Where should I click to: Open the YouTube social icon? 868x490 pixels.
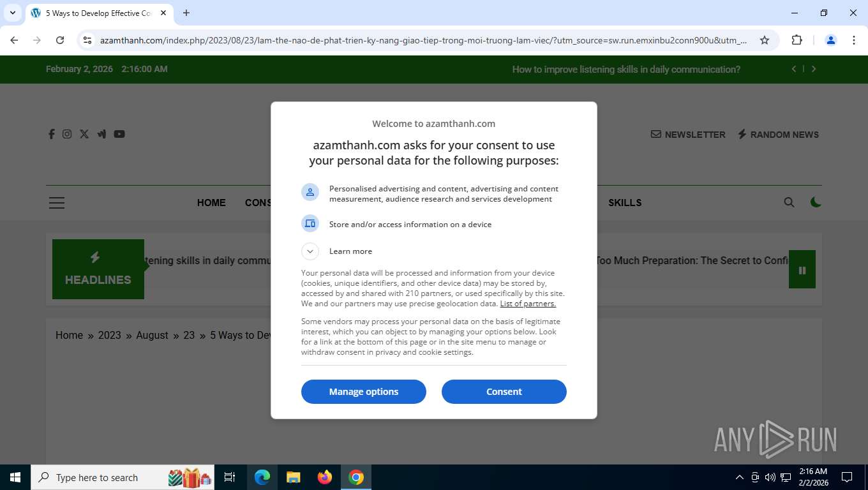coord(119,134)
